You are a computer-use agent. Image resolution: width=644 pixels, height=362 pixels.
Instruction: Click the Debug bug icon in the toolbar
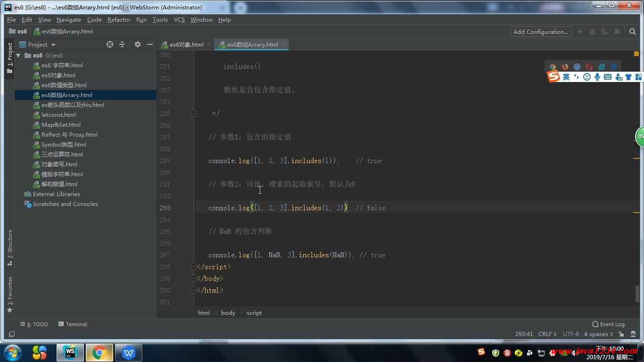pos(593,32)
